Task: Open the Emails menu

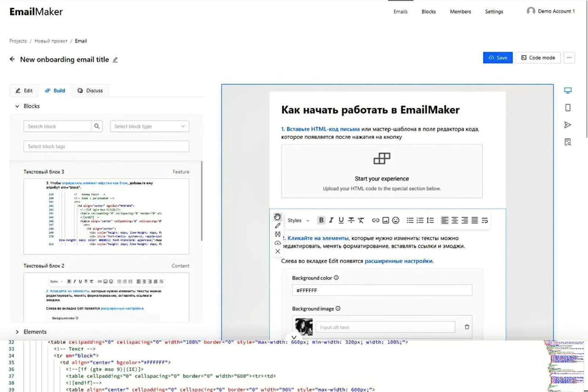Action: pyautogui.click(x=400, y=11)
